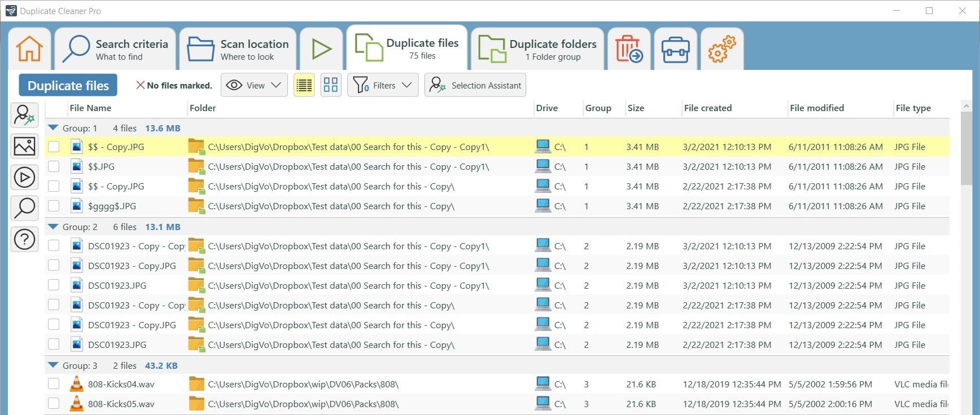Tick the last Group 2 DSC01923.JPG checkbox
980x415 pixels.
[x=54, y=345]
